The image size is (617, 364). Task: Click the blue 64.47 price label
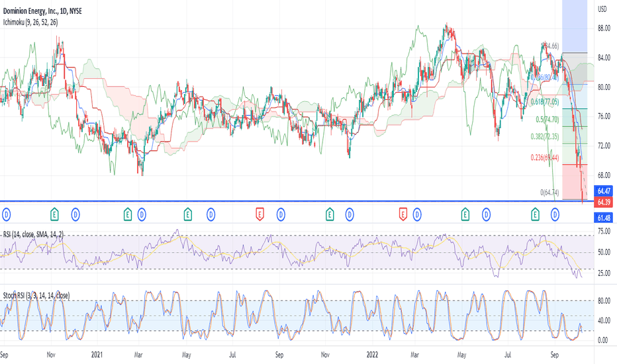point(604,191)
